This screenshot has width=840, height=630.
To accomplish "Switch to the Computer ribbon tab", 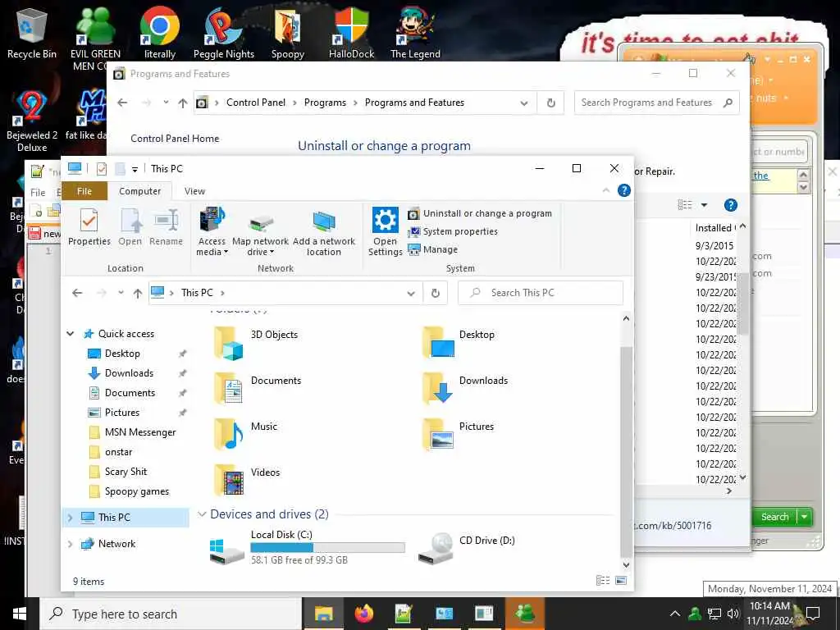I will (139, 191).
